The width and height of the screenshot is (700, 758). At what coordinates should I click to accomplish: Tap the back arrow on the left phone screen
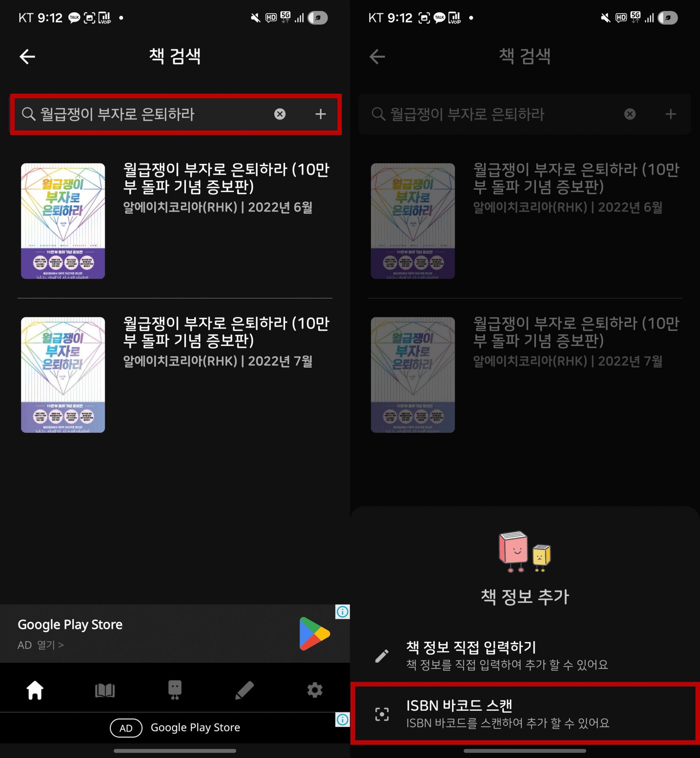(x=27, y=57)
